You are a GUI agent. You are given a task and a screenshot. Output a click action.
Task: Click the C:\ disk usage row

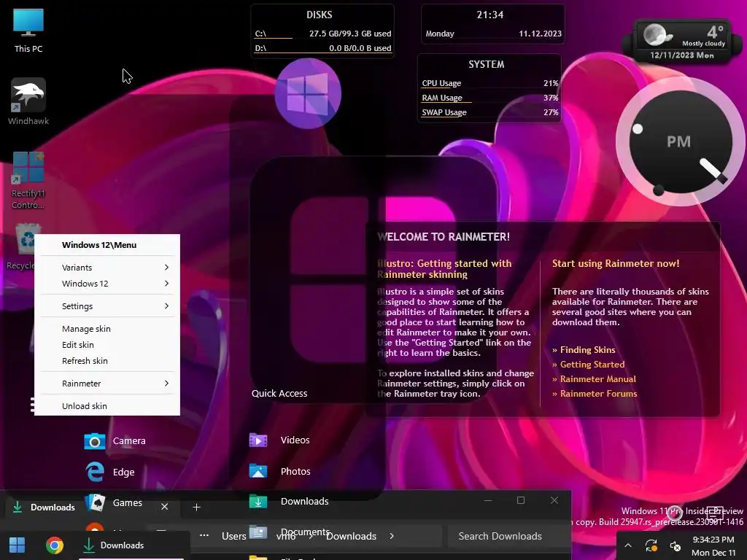coord(323,34)
